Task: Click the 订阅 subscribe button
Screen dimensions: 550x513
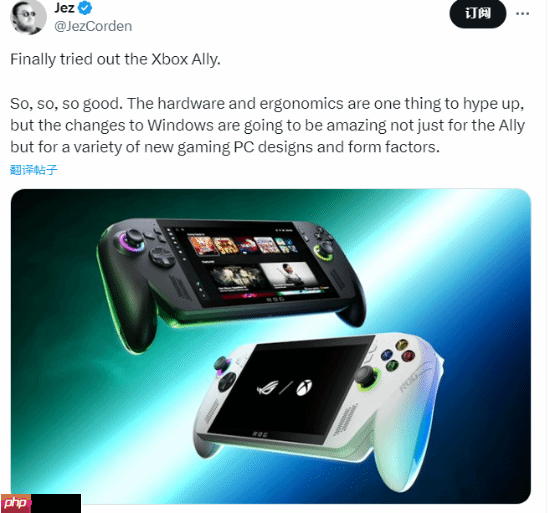Action: coord(478,14)
